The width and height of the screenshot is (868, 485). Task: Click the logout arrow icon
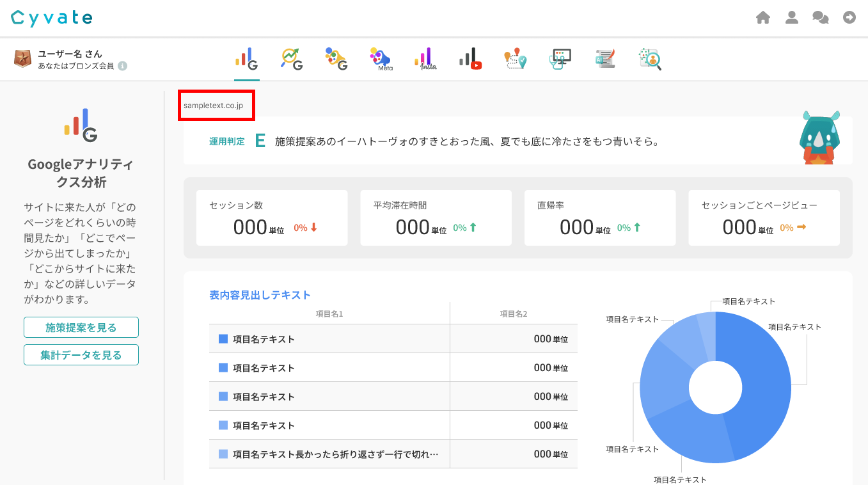[x=849, y=18]
